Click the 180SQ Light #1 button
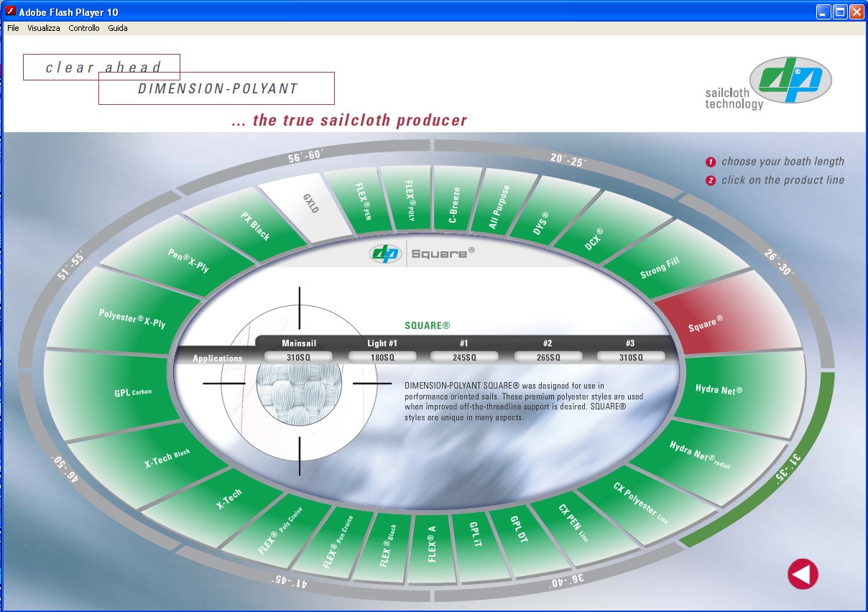This screenshot has height=612, width=868. 382,357
